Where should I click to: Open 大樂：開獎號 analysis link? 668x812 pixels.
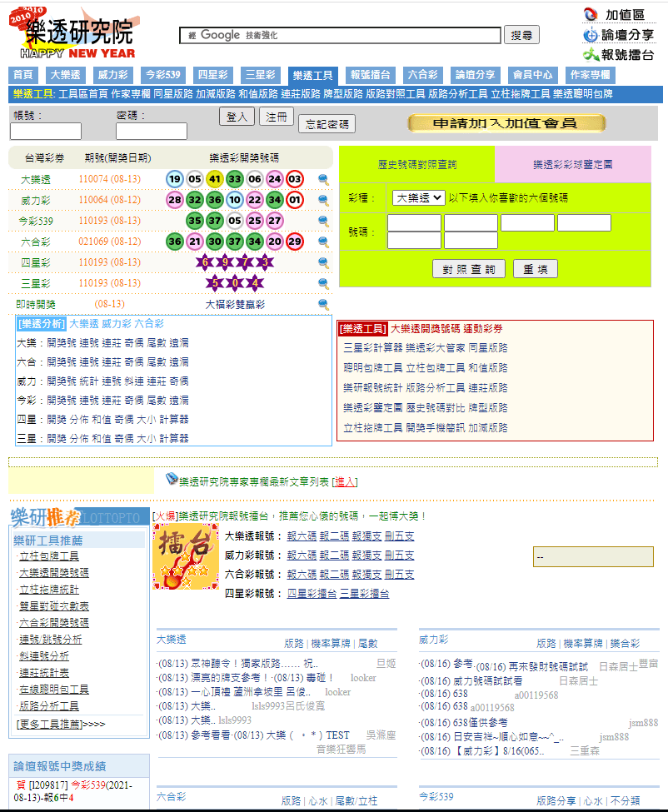tap(61, 343)
